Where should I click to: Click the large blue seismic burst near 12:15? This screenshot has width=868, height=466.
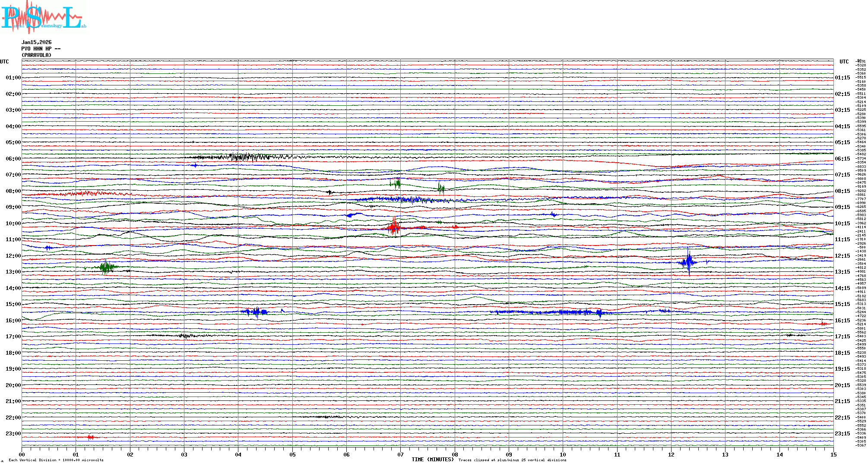point(687,262)
